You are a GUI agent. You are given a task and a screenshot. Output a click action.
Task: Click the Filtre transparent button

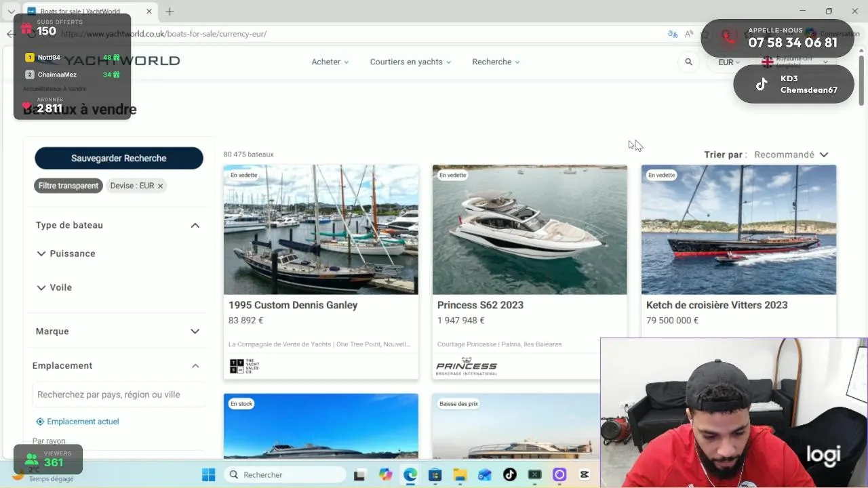(68, 186)
